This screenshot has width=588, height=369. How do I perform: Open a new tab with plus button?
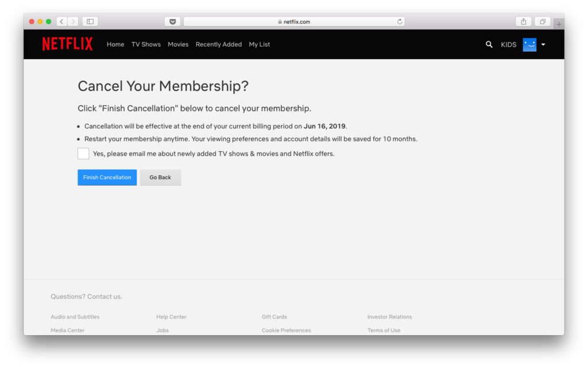tap(559, 24)
